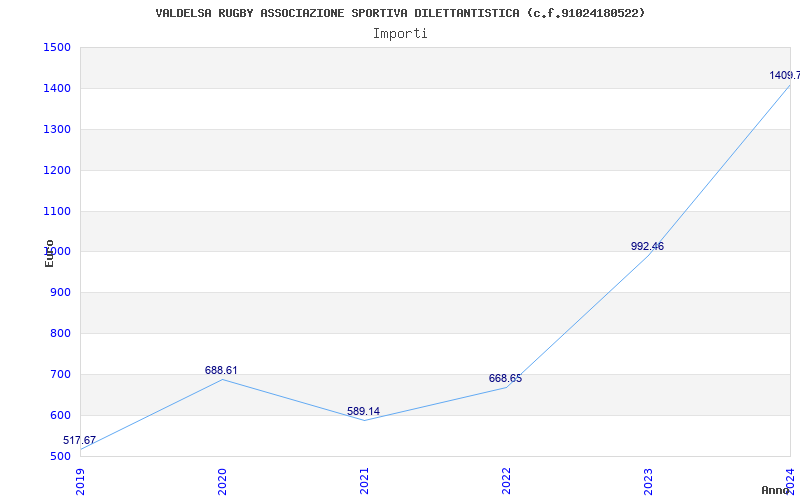Select the 1409.7 data label
The width and height of the screenshot is (800, 500).
click(x=785, y=76)
